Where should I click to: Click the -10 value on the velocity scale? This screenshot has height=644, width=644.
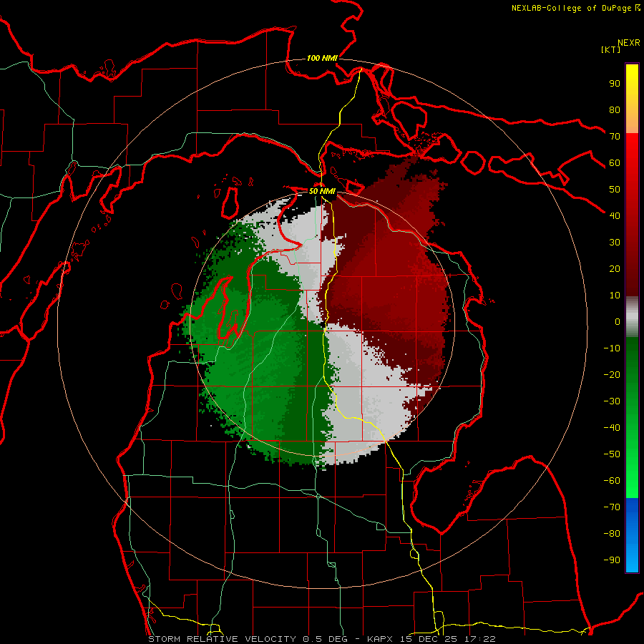pyautogui.click(x=612, y=348)
